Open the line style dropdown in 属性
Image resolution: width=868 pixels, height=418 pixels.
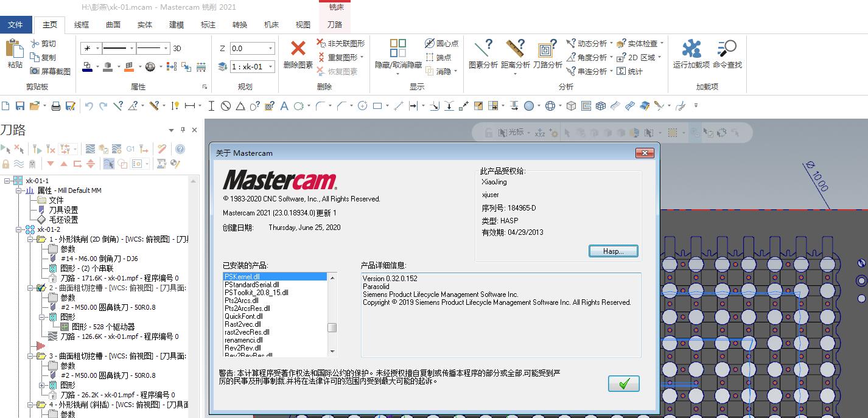point(130,48)
